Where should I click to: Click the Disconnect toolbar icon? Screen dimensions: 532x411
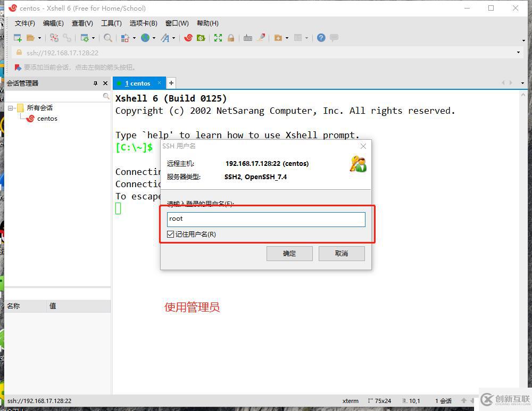click(54, 38)
